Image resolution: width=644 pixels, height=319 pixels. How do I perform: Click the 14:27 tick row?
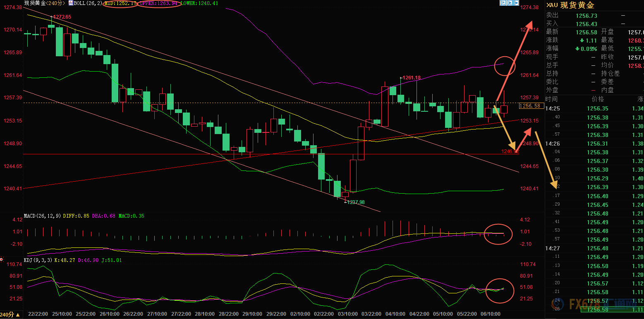pos(594,248)
